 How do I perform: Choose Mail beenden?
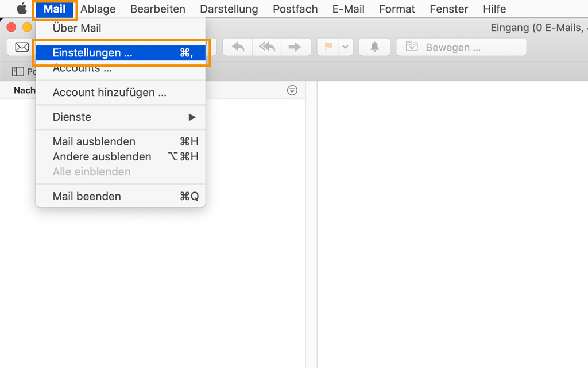121,197
